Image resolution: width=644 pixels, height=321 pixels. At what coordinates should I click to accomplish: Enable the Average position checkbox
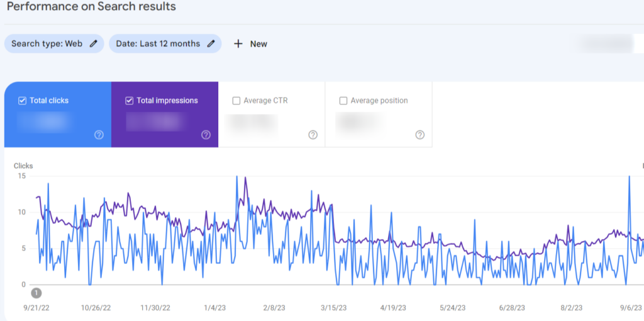343,101
